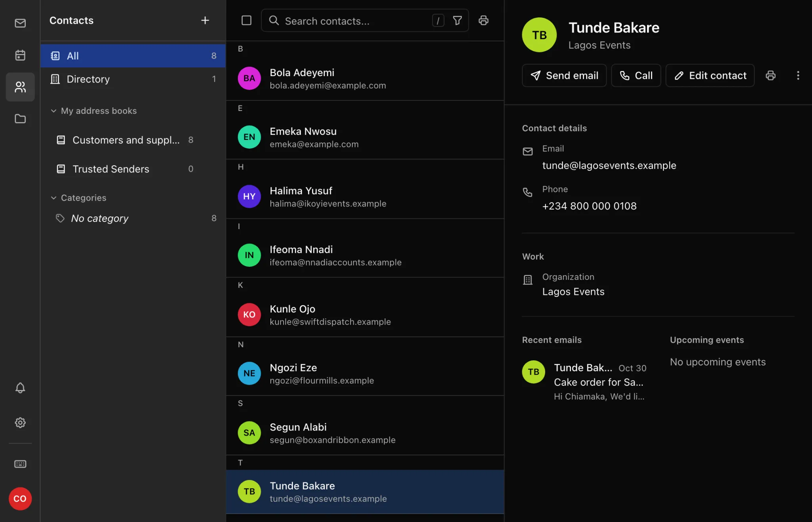The image size is (812, 522).
Task: Tick the select-all contacts checkbox
Action: 247,20
